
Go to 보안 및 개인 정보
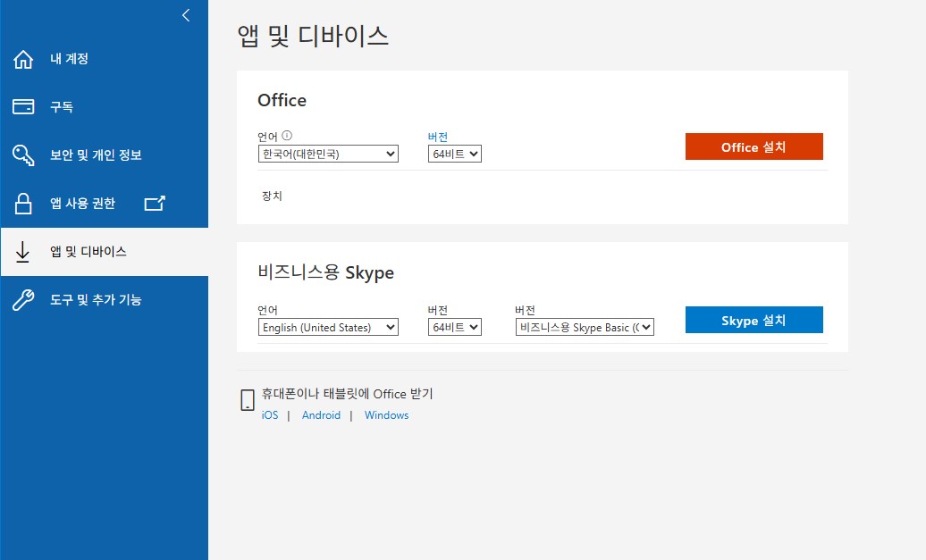105,155
